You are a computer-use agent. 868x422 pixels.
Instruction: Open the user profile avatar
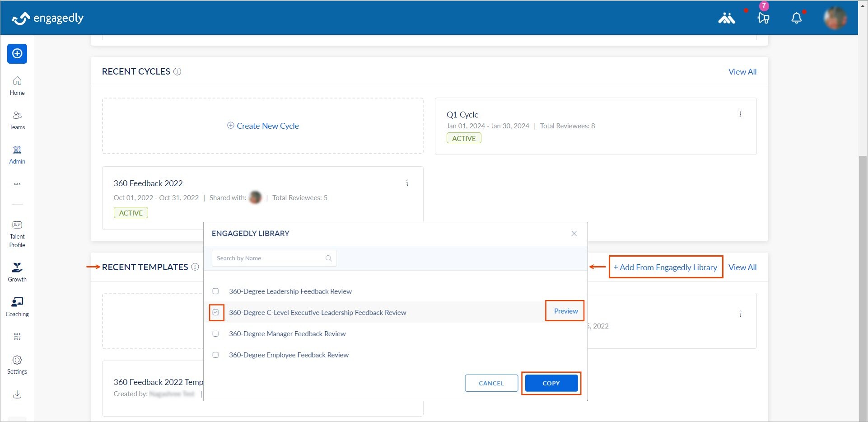tap(835, 18)
